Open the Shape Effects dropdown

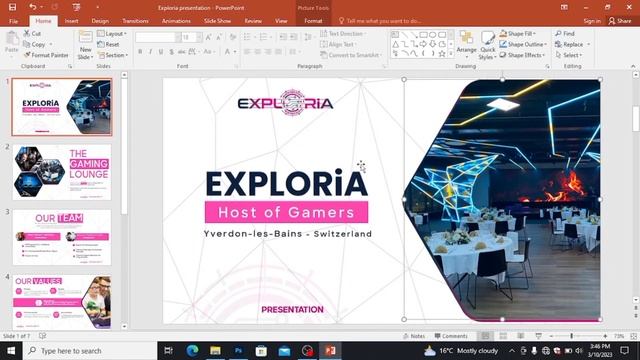coord(522,55)
